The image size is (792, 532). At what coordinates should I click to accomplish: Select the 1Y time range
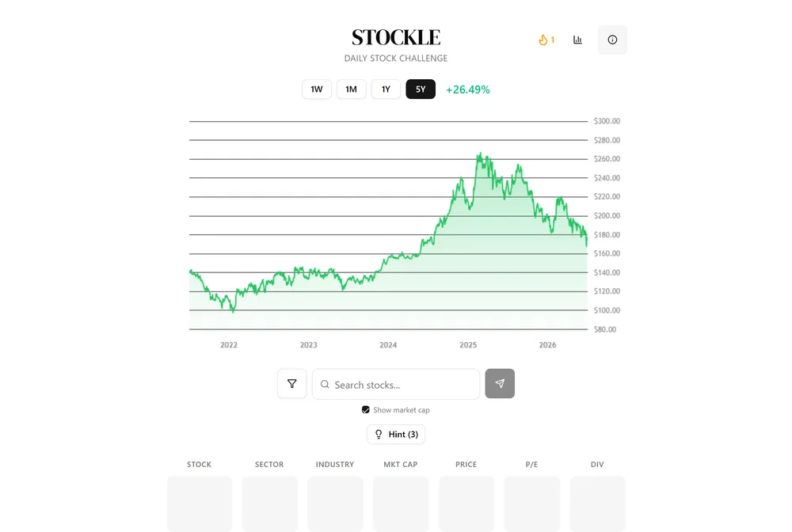386,89
